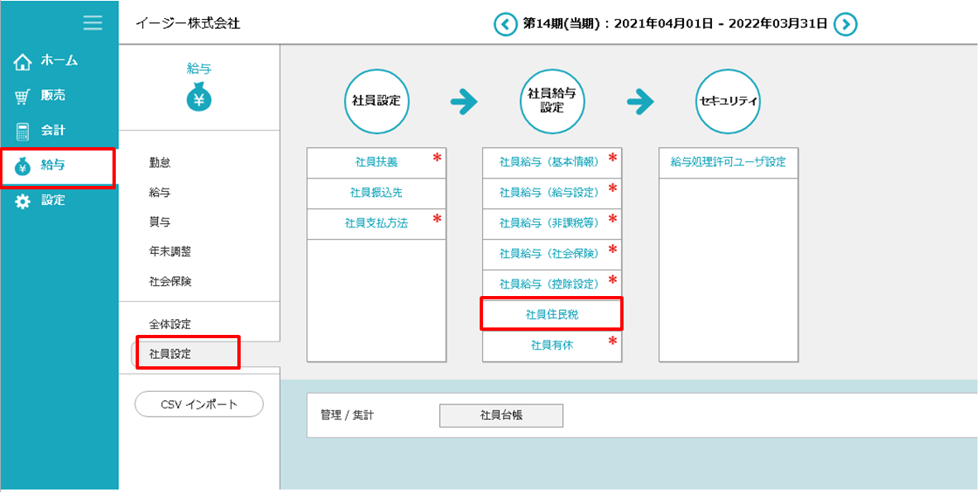980x492 pixels.
Task: Select the 販売 shopping cart icon
Action: point(22,96)
